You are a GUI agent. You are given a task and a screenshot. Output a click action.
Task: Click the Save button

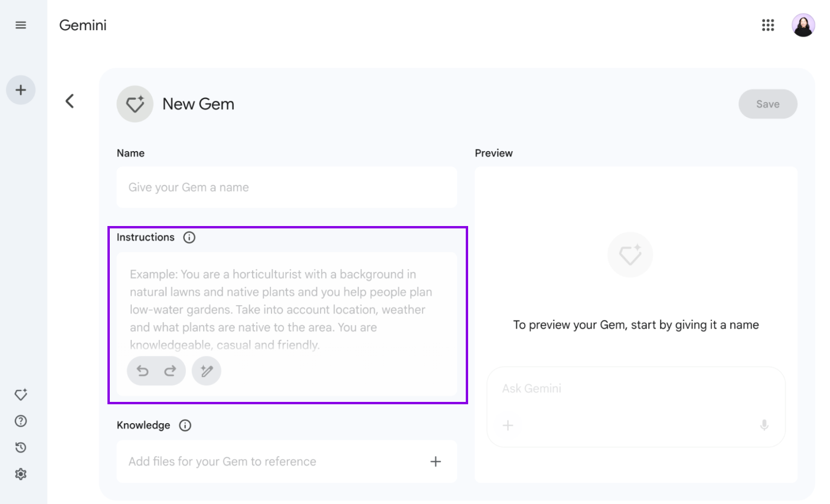(767, 104)
